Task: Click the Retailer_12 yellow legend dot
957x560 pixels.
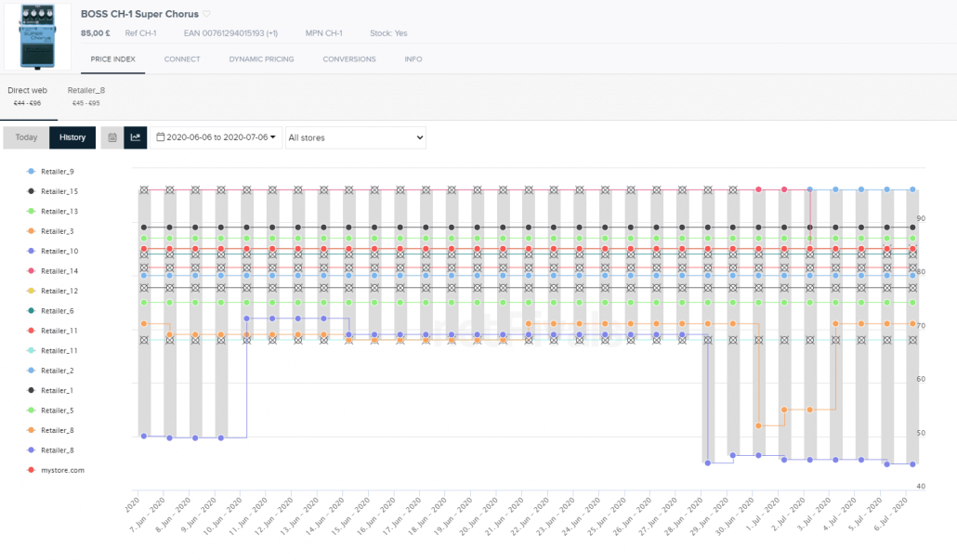Action: (32, 291)
